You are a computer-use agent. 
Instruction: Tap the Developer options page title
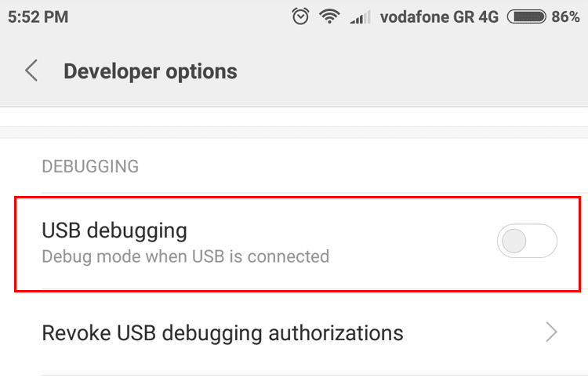pyautogui.click(x=151, y=71)
